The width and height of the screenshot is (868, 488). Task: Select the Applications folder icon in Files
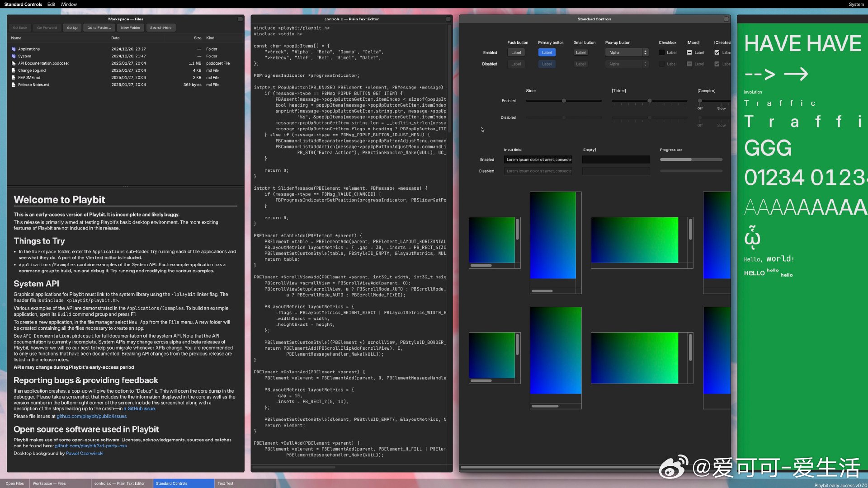(14, 49)
